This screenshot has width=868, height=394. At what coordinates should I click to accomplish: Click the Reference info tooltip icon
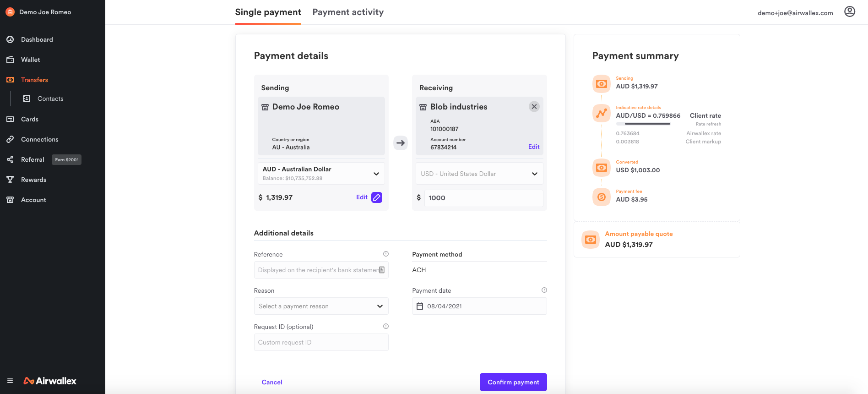[386, 254]
